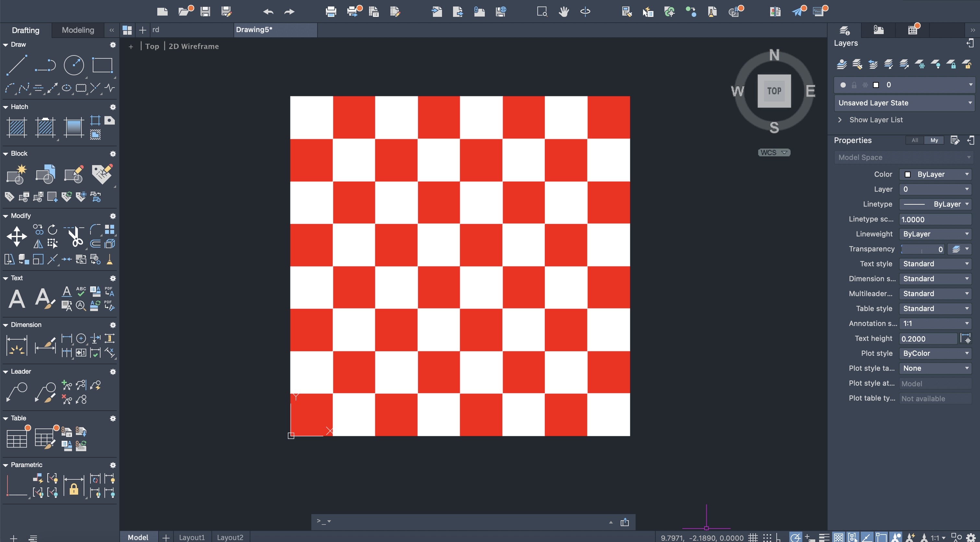This screenshot has height=542, width=980.
Task: Click the Multiline Text tool
Action: coord(17,299)
